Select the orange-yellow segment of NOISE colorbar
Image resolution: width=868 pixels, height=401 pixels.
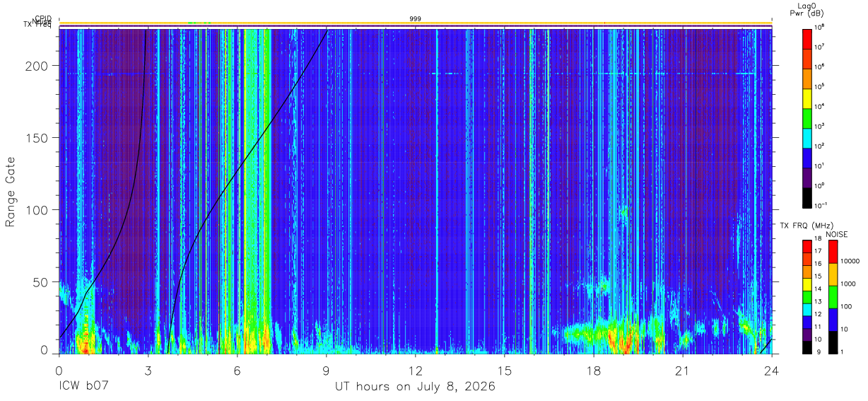click(833, 274)
